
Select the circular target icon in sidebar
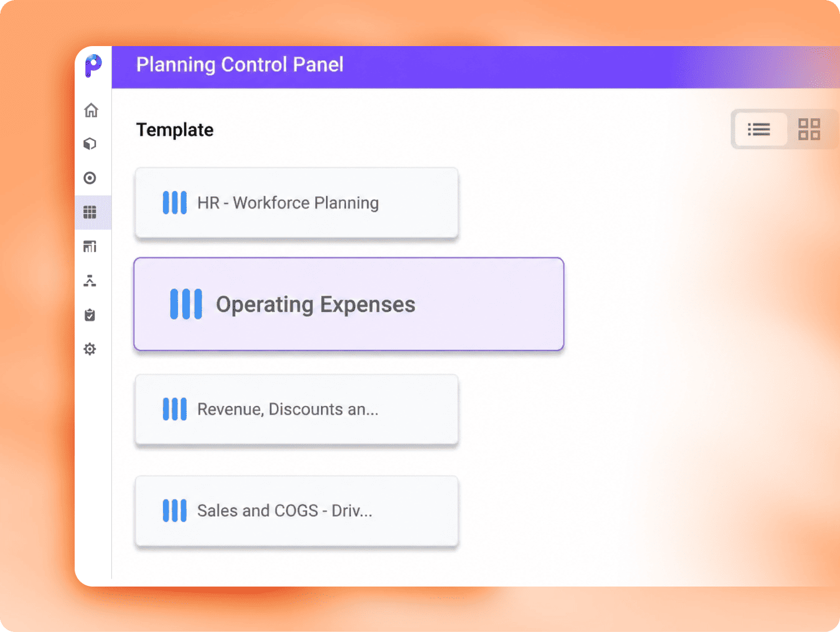[90, 178]
